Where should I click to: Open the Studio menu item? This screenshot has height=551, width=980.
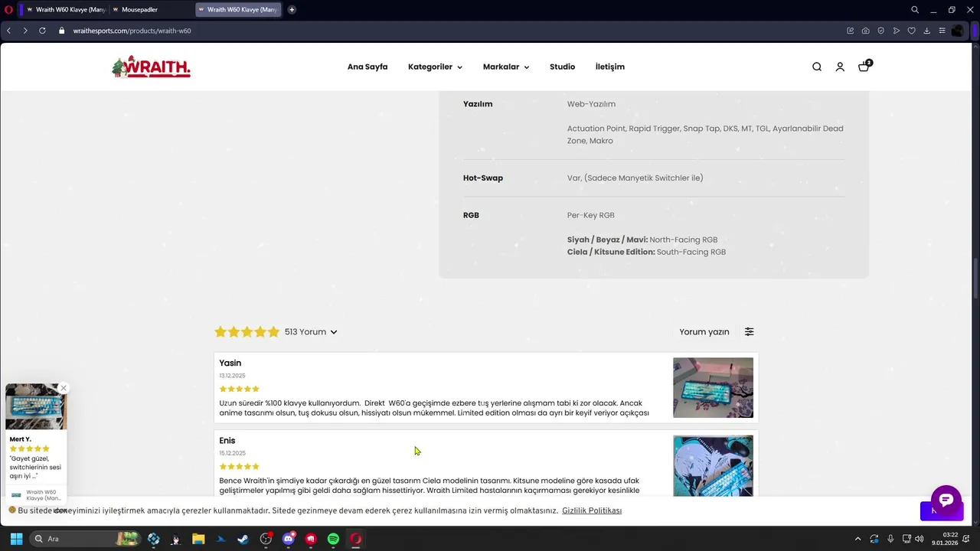562,67
